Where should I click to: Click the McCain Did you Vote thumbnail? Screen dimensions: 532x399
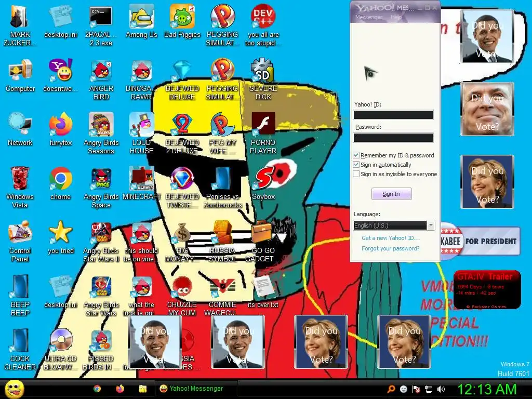point(487,109)
